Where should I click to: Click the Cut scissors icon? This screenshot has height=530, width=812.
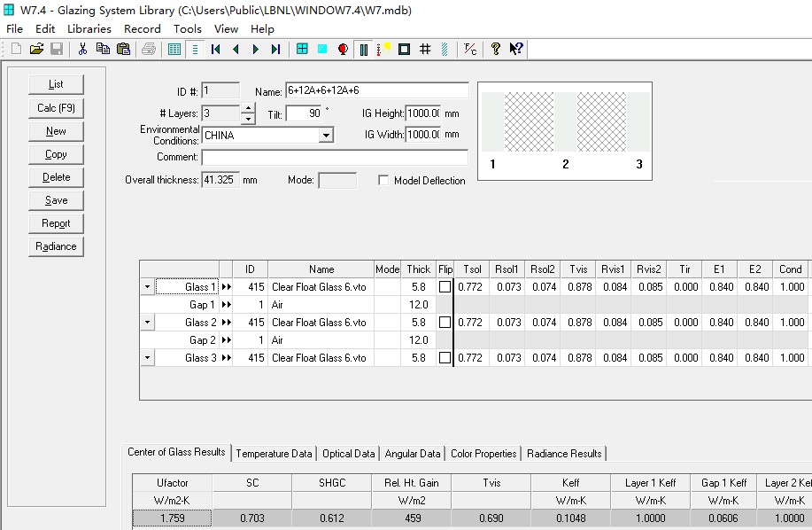[82, 50]
